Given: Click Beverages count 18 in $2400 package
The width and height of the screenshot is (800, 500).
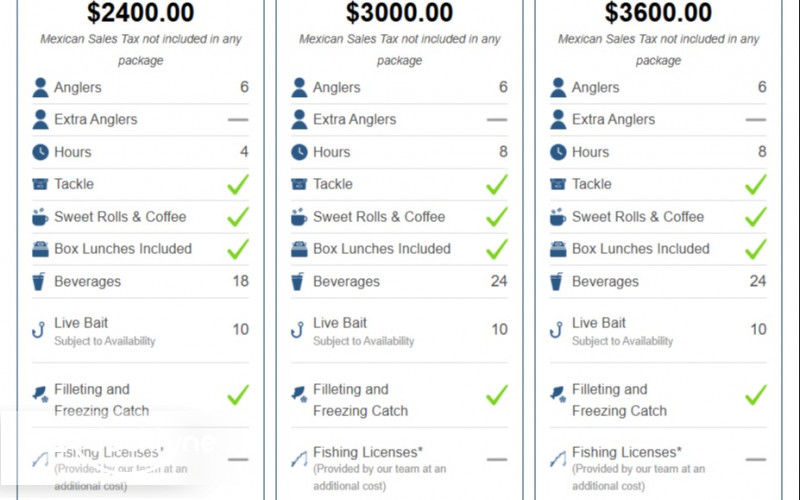Looking at the screenshot, I should pyautogui.click(x=240, y=281).
